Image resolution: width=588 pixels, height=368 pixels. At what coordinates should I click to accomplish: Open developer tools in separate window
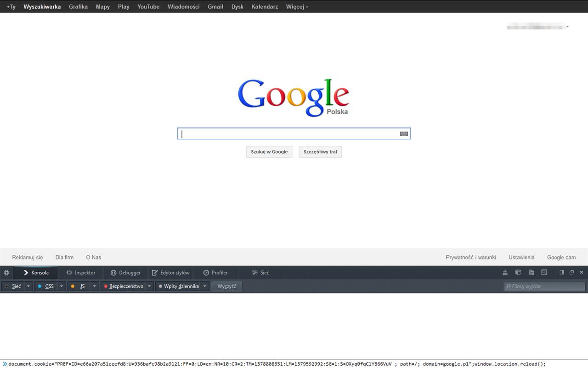pyautogui.click(x=571, y=272)
